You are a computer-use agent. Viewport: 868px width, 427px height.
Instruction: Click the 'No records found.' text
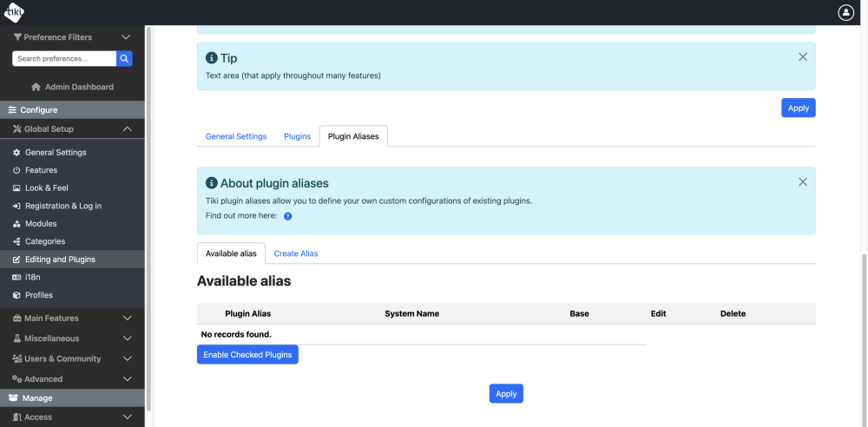point(236,334)
